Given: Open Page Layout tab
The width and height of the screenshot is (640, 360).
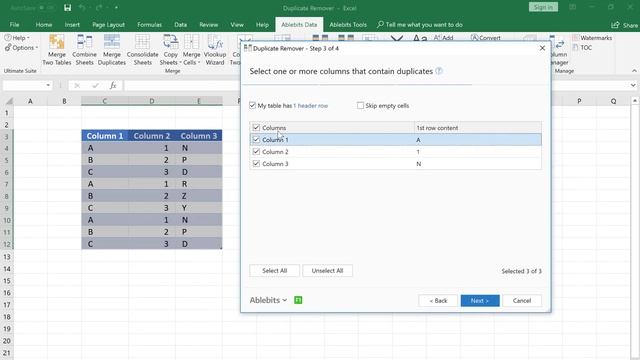Looking at the screenshot, I should tap(108, 25).
